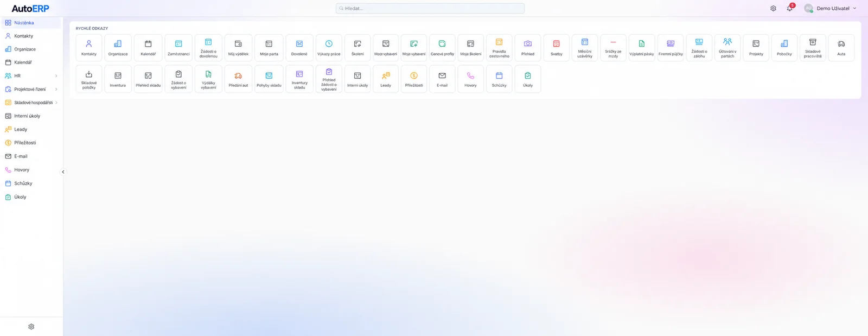
Task: Select Příležitosti in the sidebar menu
Action: click(x=31, y=143)
